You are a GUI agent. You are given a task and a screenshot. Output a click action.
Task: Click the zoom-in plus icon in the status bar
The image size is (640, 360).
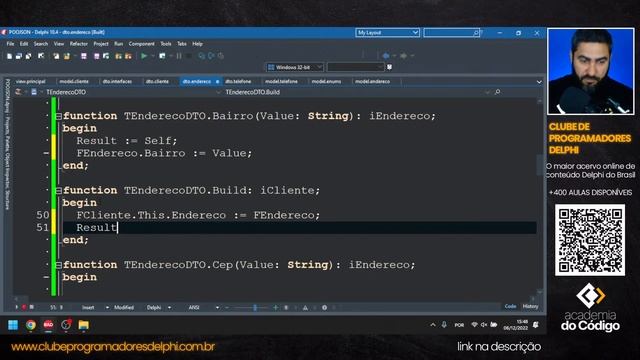coord(276,307)
